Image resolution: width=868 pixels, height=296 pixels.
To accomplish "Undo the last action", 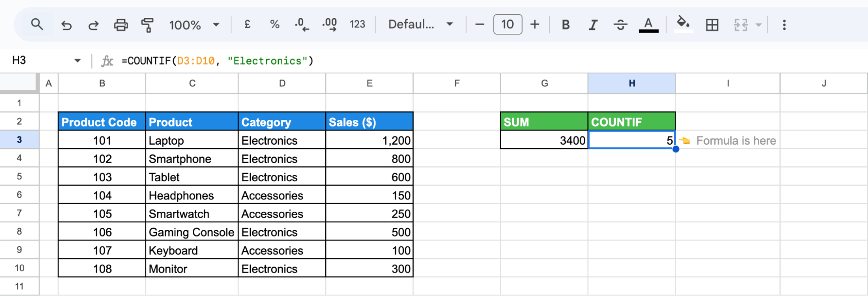I will click(x=66, y=25).
